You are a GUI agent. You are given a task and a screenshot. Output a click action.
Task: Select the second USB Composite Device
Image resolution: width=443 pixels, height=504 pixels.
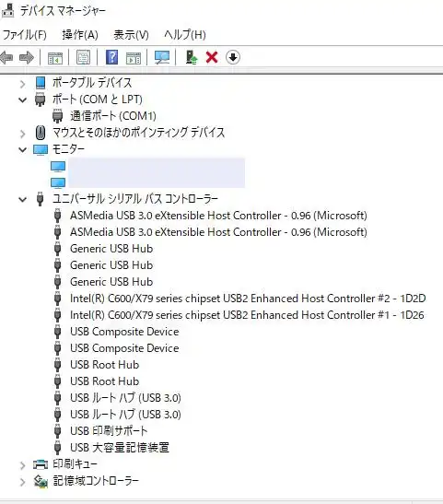point(124,348)
